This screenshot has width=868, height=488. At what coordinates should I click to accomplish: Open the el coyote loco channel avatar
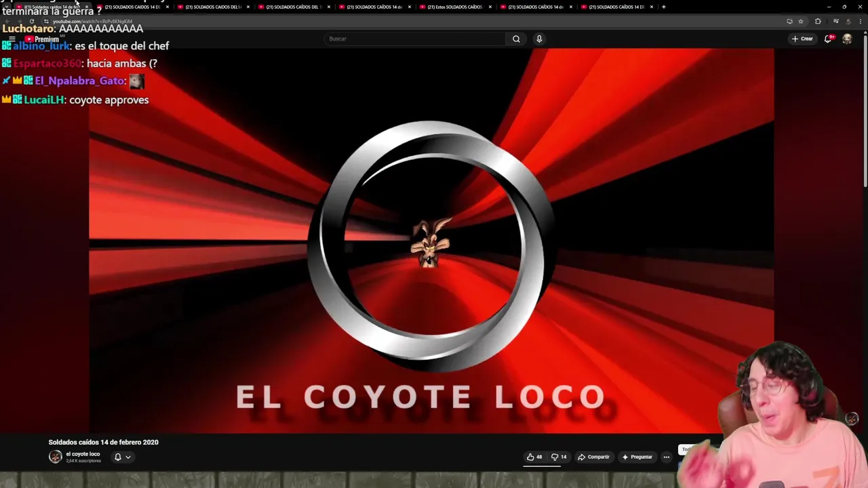55,457
